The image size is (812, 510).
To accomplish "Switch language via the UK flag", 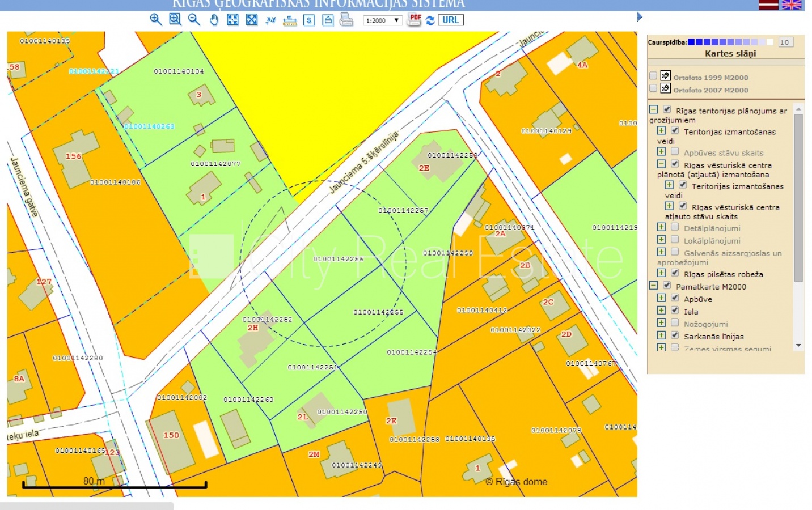I will coord(791,5).
